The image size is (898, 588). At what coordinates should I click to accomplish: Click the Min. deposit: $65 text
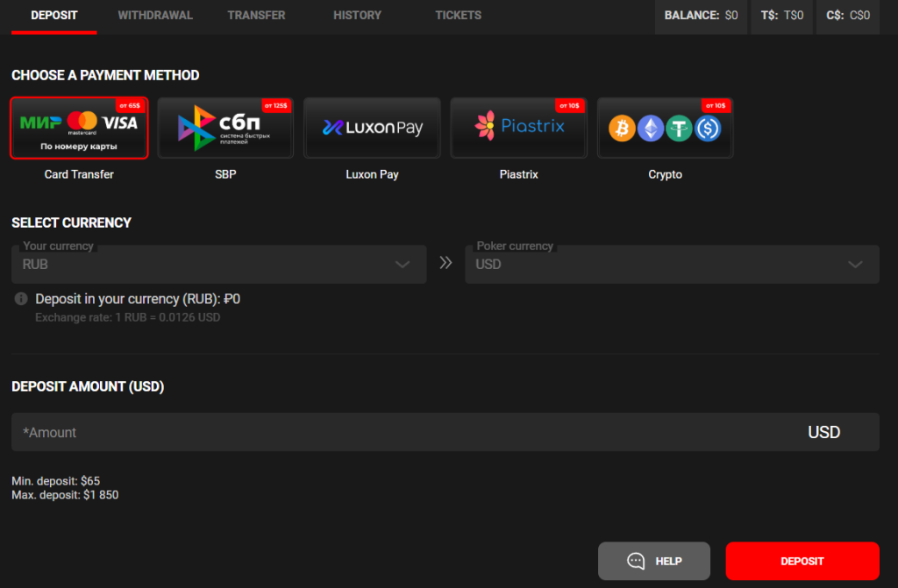click(55, 481)
